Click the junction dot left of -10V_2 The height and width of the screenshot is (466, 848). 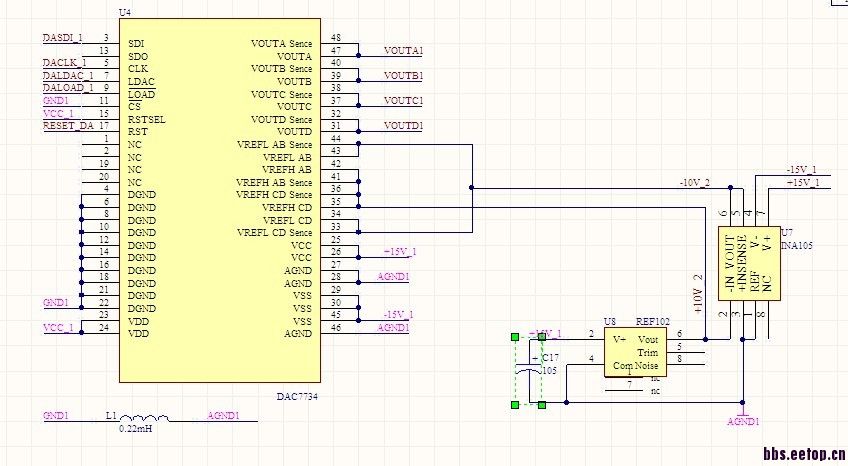click(471, 187)
